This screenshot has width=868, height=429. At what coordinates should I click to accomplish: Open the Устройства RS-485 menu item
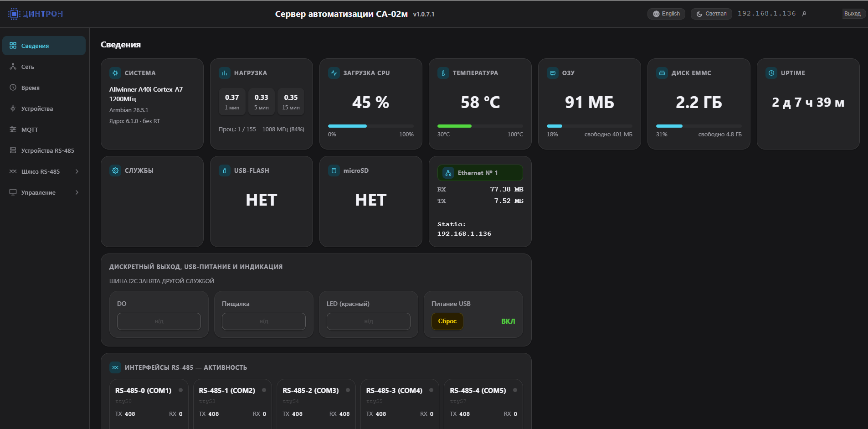pyautogui.click(x=44, y=150)
